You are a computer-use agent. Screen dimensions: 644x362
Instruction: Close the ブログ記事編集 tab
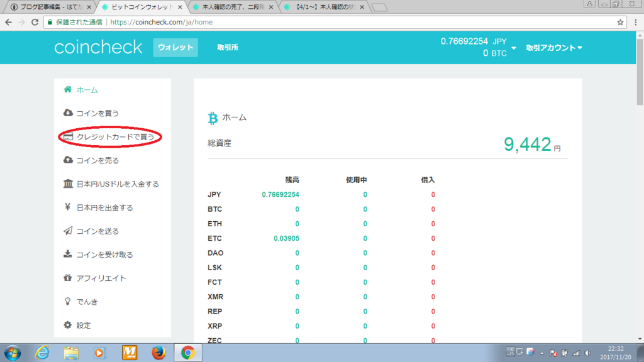89,7
